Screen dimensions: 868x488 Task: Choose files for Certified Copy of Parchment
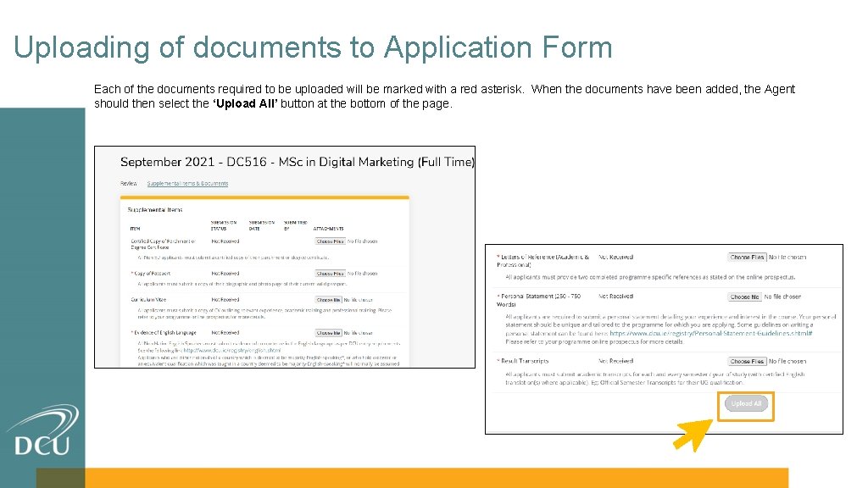[331, 241]
